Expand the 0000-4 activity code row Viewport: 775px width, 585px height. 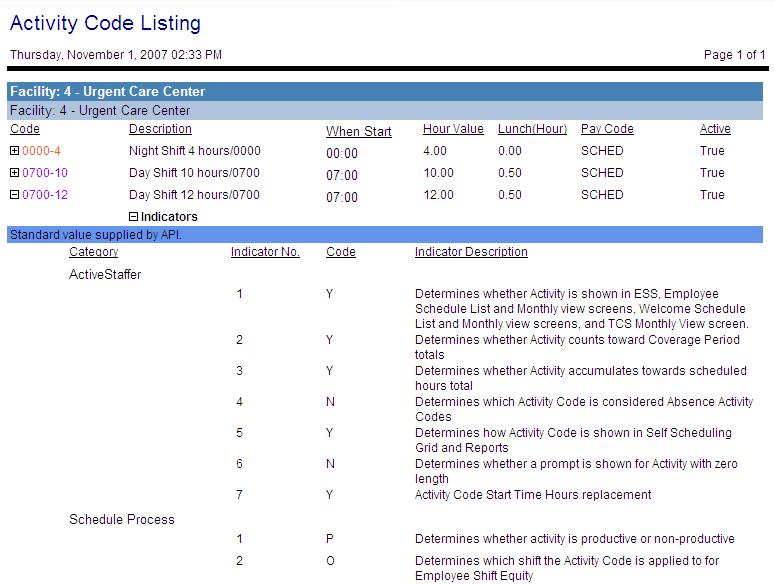point(15,152)
